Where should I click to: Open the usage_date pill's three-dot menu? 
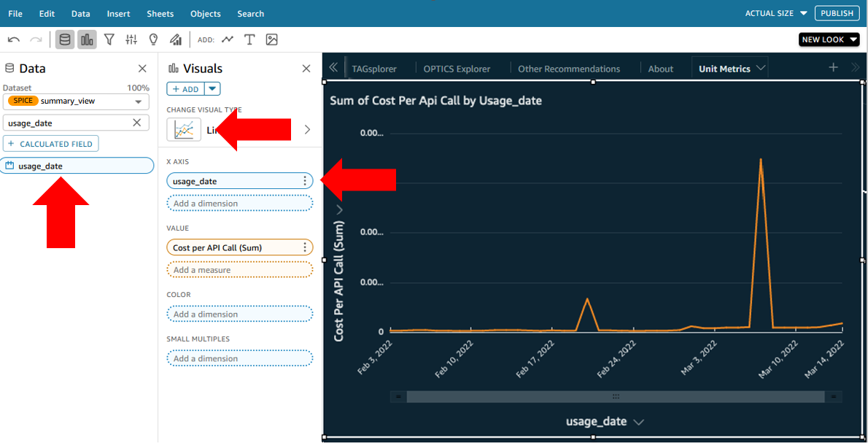tap(306, 180)
